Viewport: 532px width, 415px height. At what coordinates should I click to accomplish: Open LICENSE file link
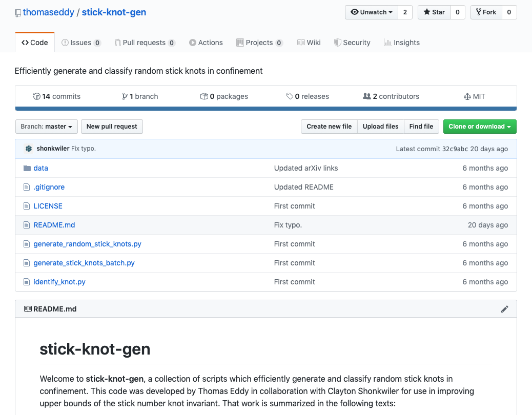[x=48, y=206]
